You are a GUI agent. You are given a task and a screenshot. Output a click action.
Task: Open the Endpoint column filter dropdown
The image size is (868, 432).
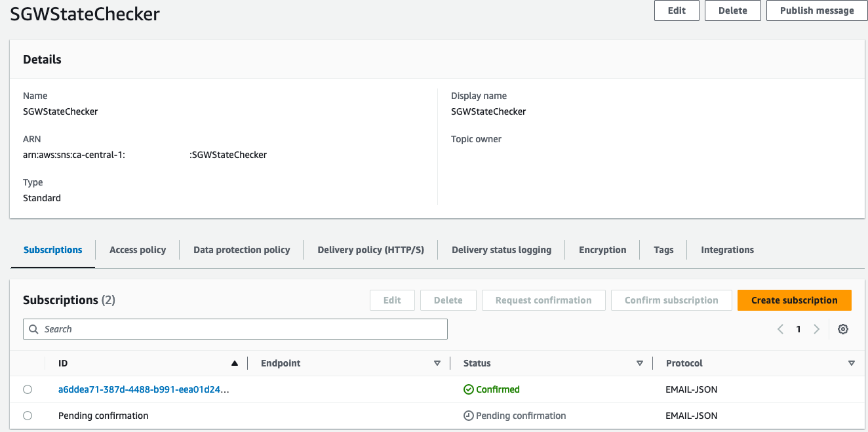tap(437, 363)
